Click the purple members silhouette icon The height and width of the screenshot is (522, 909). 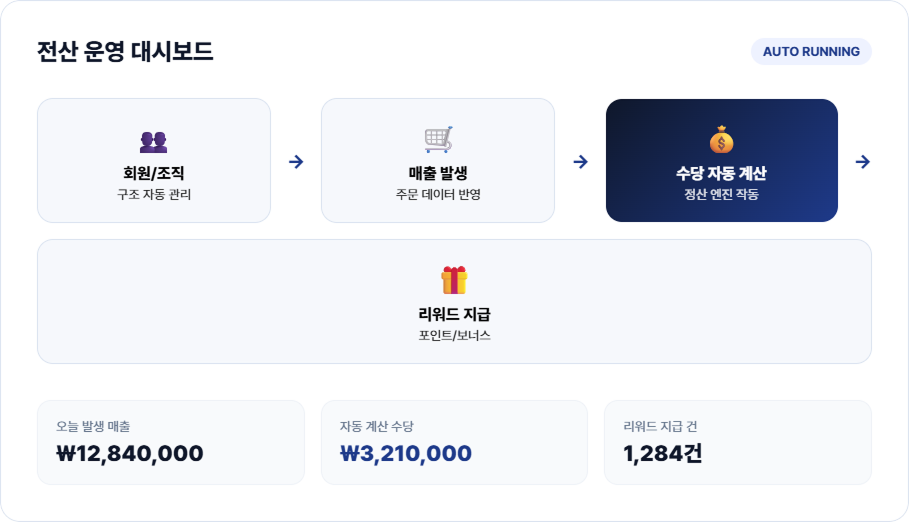pos(154,142)
